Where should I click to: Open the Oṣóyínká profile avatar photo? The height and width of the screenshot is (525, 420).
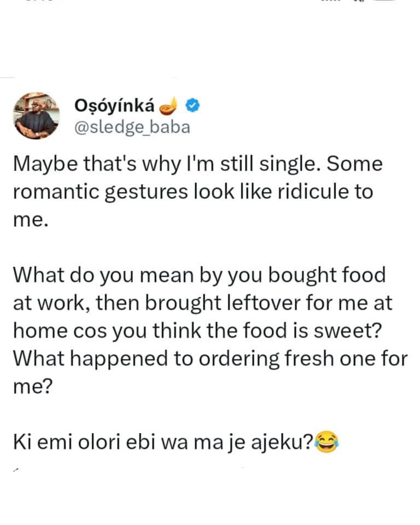(36, 115)
